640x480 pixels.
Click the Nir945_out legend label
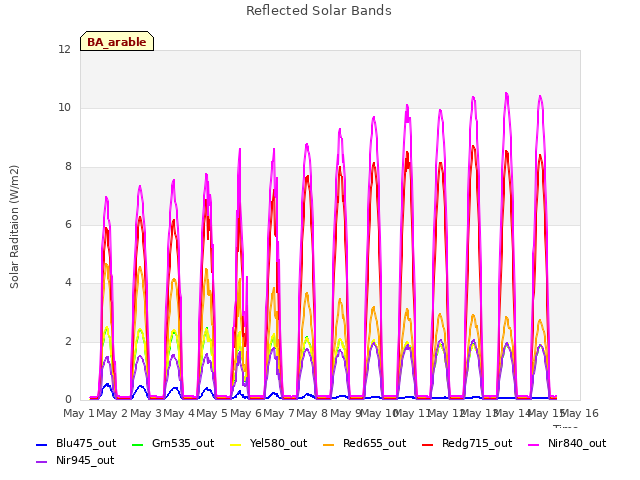tap(85, 461)
